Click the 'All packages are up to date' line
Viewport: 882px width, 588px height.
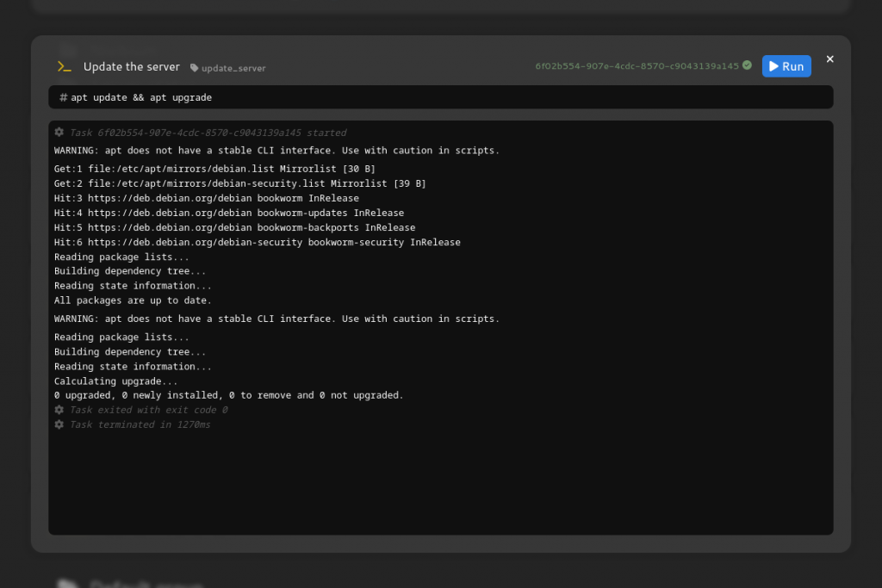coord(133,300)
